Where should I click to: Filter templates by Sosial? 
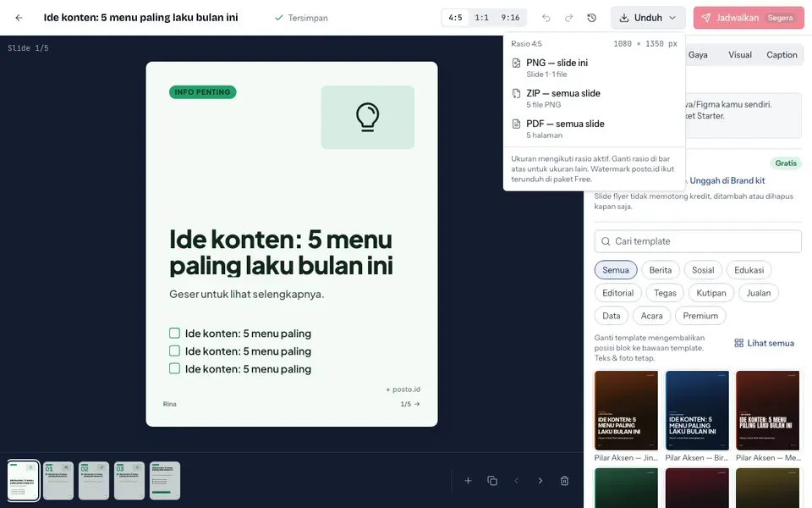point(703,270)
